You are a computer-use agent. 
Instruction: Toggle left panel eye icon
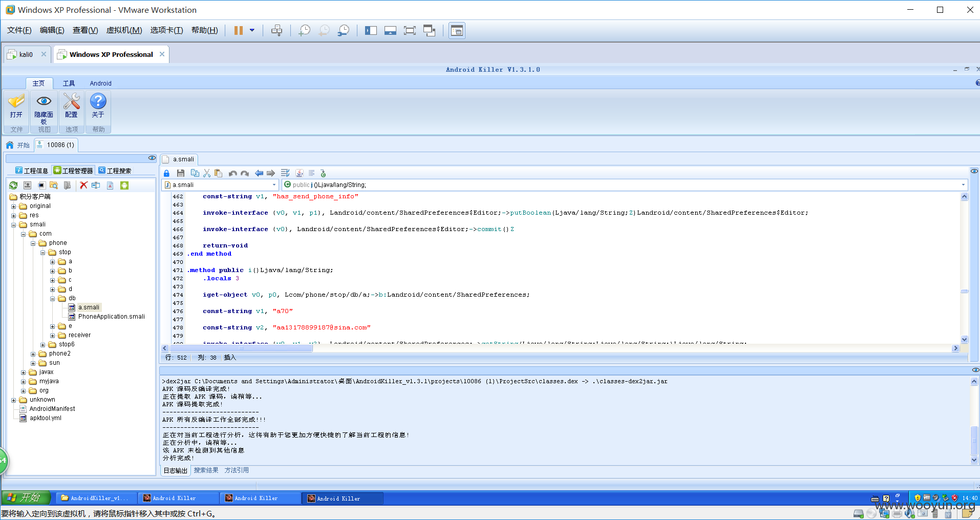click(152, 158)
